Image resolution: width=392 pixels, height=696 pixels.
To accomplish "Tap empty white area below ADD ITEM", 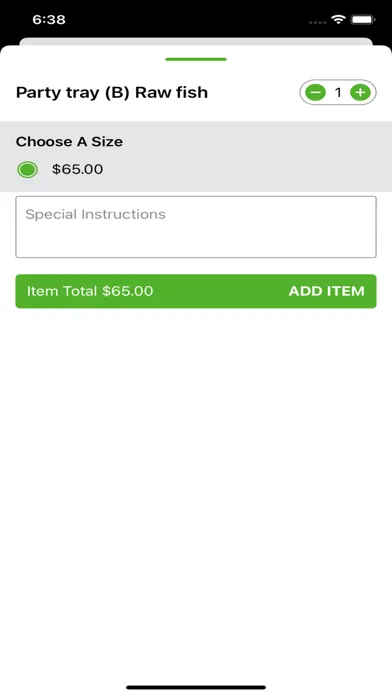I will click(196, 488).
